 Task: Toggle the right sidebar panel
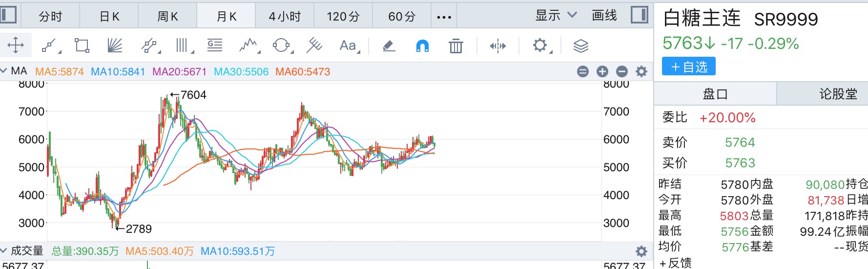click(639, 15)
